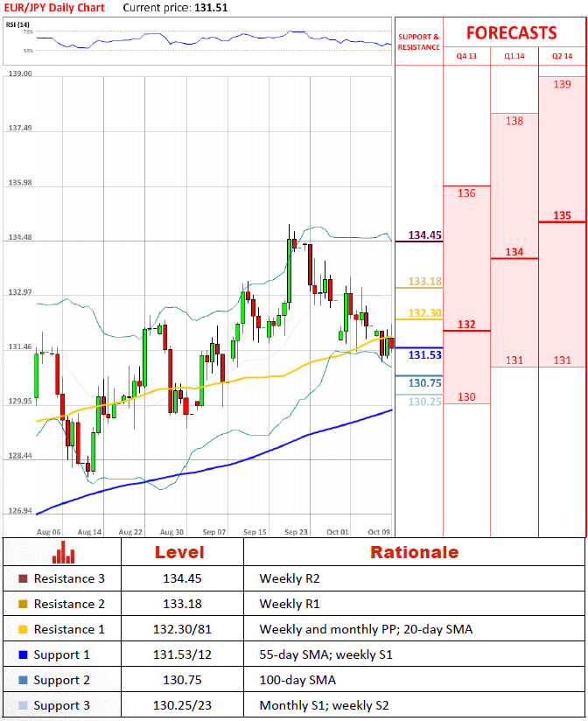
Task: Click the Q2 14 median forecast 135
Action: pyautogui.click(x=562, y=215)
